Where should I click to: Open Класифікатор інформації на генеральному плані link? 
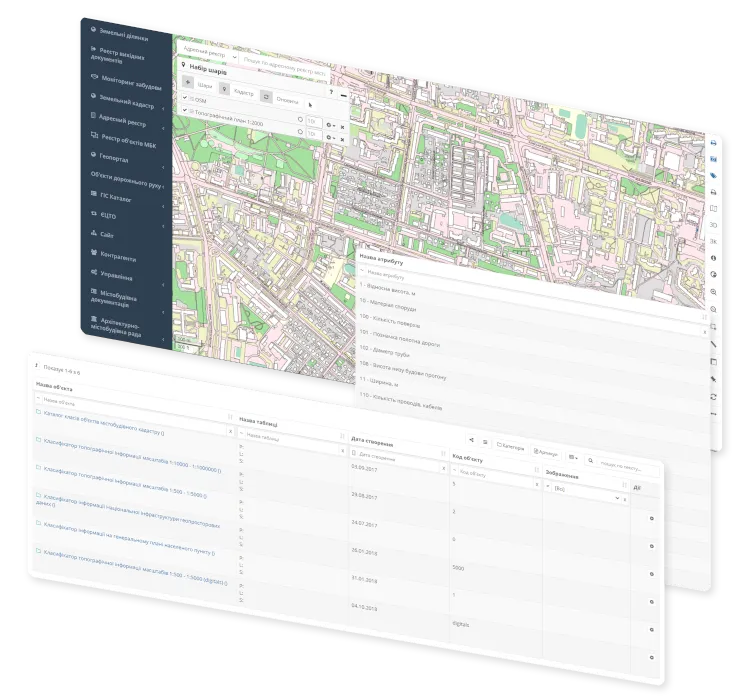tap(129, 538)
